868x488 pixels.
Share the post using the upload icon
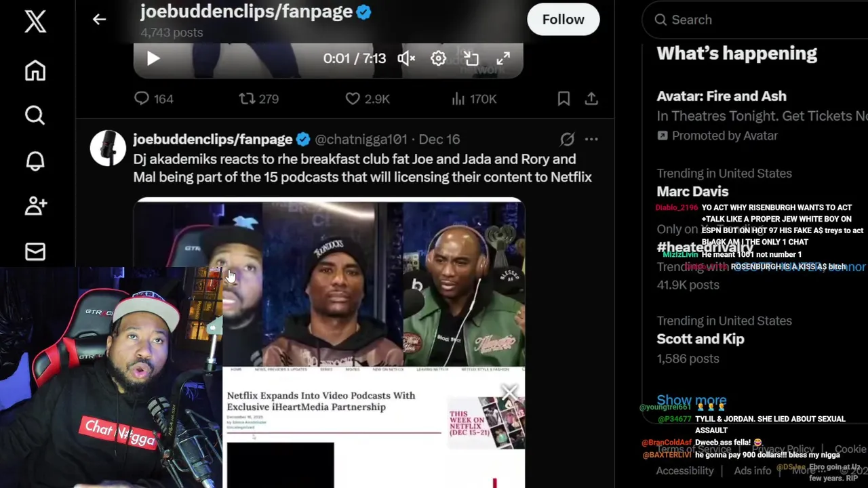point(591,99)
